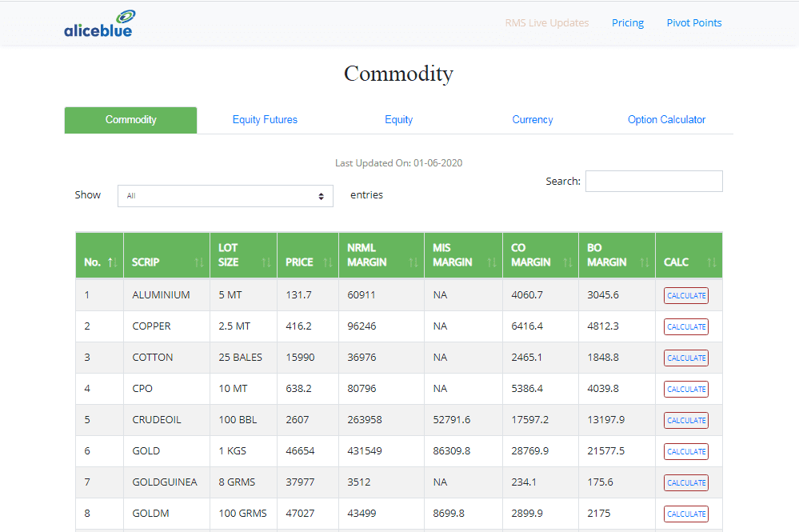Screen dimensions: 799x532
Task: Click CALCULATE for COTTON
Action: point(686,358)
